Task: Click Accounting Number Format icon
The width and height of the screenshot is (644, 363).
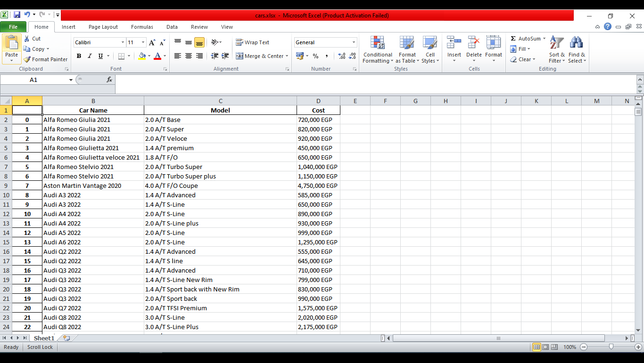Action: pos(299,56)
